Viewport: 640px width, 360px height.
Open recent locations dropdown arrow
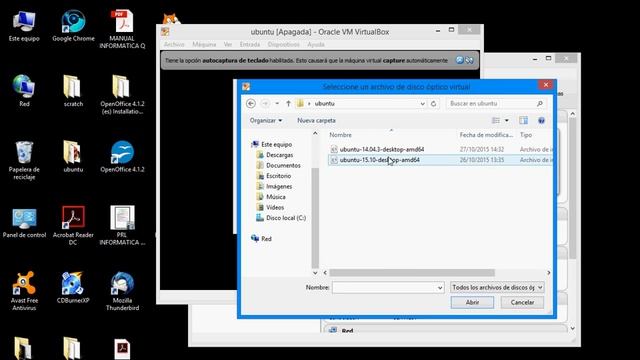pos(277,104)
